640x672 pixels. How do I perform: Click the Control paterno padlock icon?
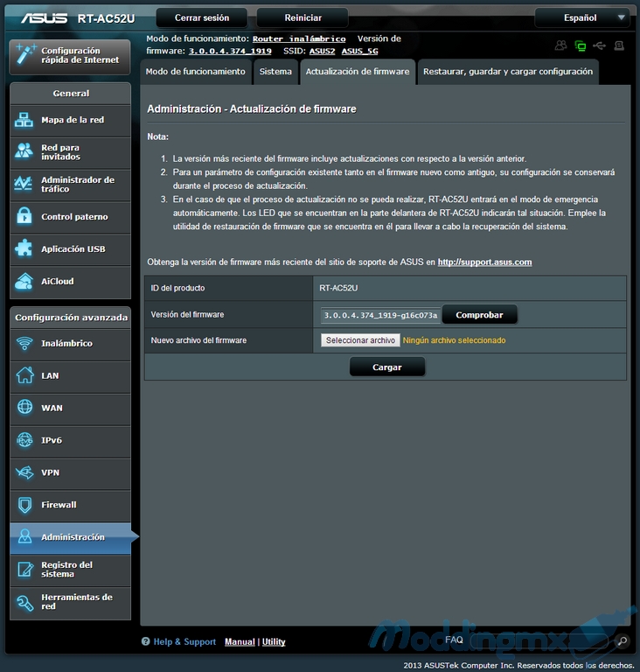(24, 216)
